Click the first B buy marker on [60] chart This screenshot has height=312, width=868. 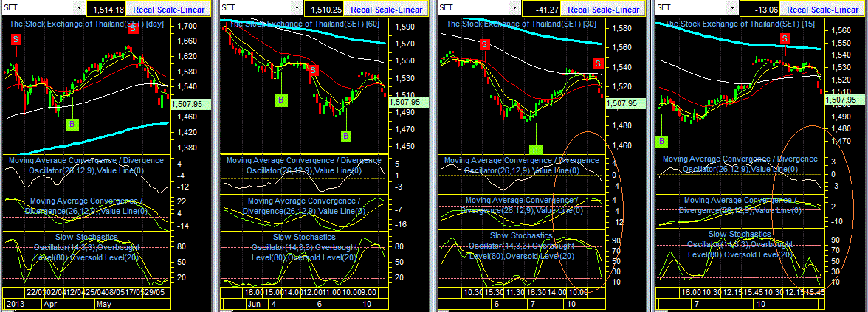click(281, 100)
